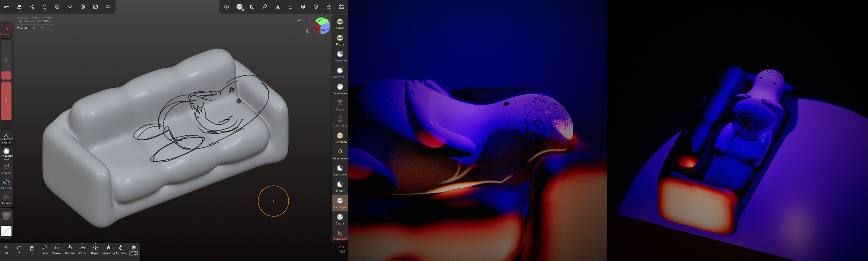Toggle fullscreen viewport frame icon
This screenshot has width=868, height=261.
[x=308, y=21]
